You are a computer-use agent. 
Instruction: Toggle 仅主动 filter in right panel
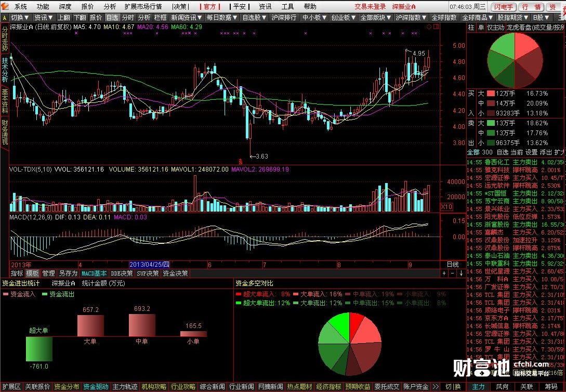click(x=496, y=28)
